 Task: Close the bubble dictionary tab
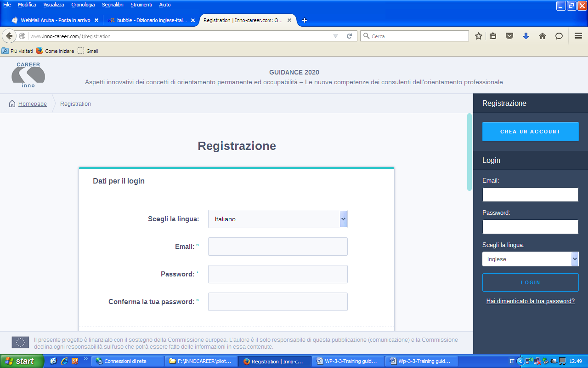pyautogui.click(x=193, y=20)
